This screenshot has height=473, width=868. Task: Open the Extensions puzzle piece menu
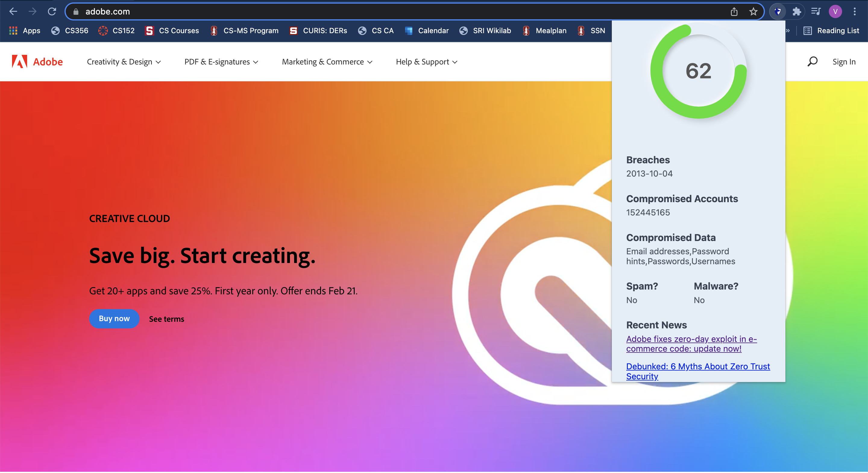point(797,12)
